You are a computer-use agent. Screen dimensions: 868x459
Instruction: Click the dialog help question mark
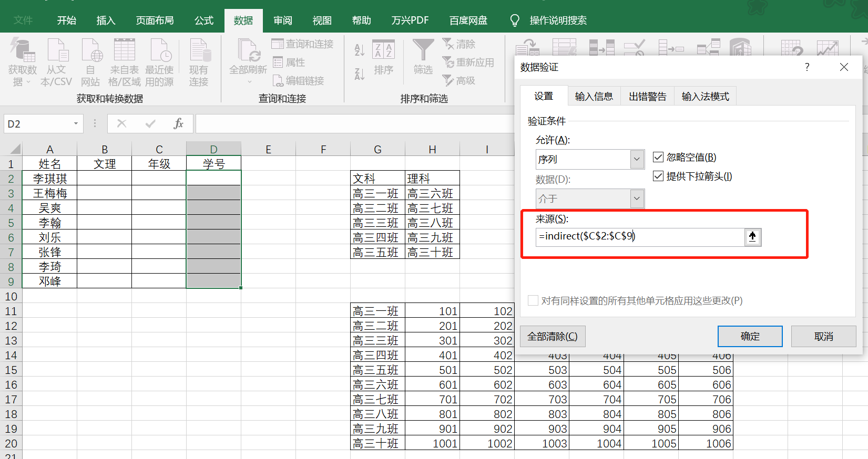tap(807, 67)
